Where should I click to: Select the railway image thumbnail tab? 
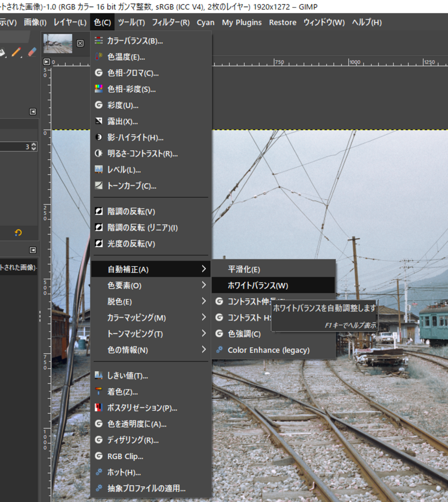tap(58, 43)
